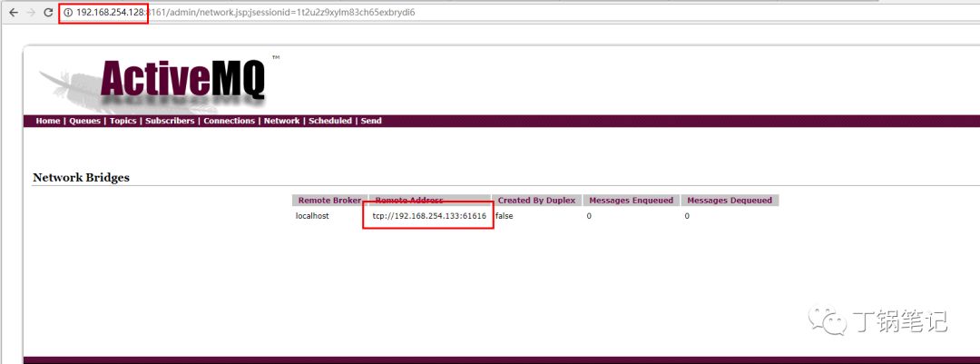Select the 0 value under Messages Enqueued
The width and height of the screenshot is (980, 364).
[589, 216]
